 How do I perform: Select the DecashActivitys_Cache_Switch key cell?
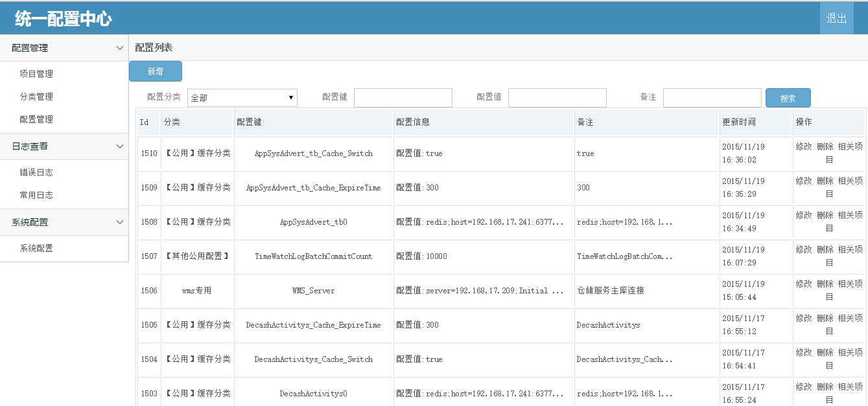[314, 359]
